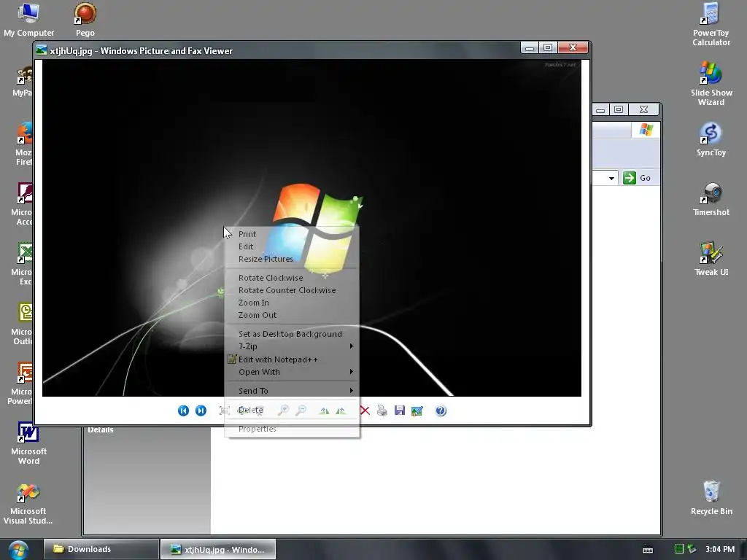
Task: Select Rotate Clockwise in context menu
Action: 292,278
